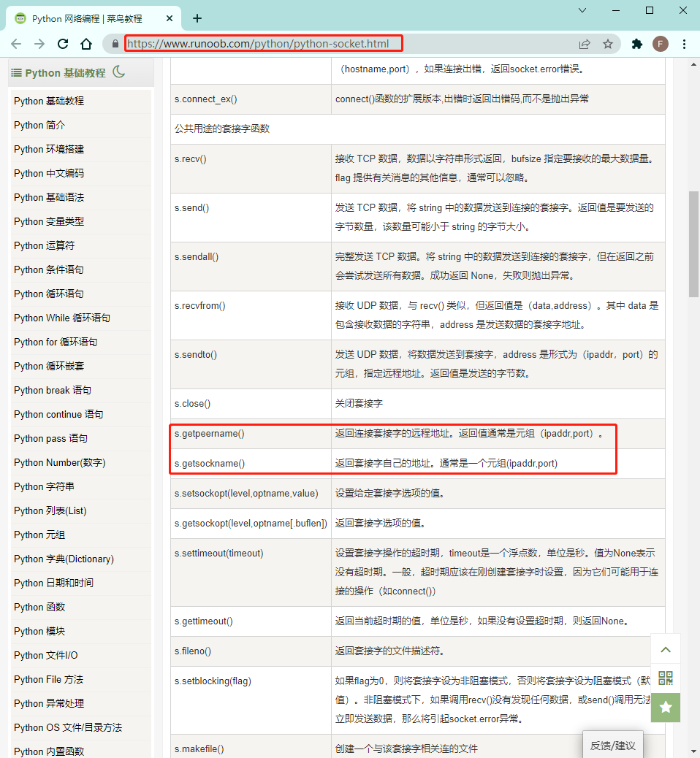Select Python File 方法 sidebar link
The image size is (700, 758).
click(48, 680)
